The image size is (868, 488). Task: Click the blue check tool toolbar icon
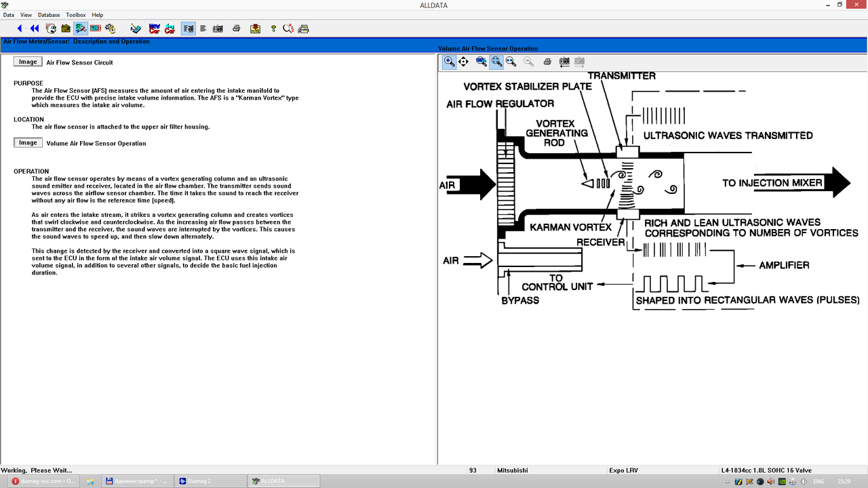click(136, 28)
